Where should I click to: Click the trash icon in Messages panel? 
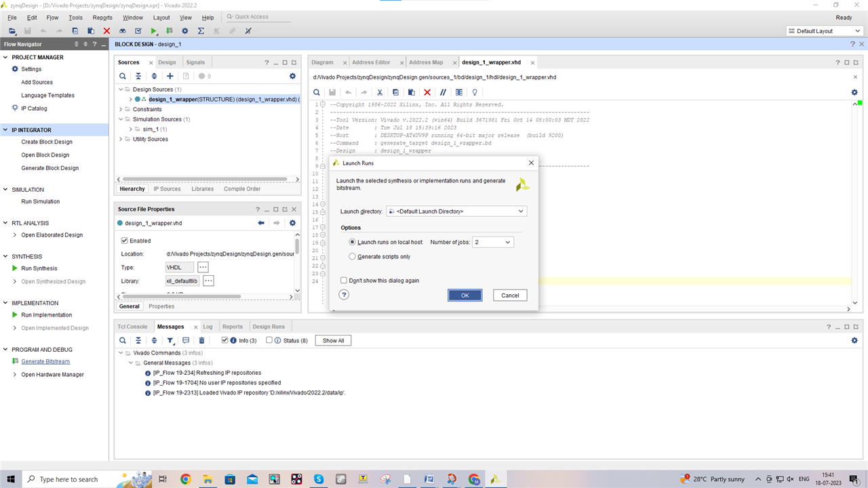point(201,340)
